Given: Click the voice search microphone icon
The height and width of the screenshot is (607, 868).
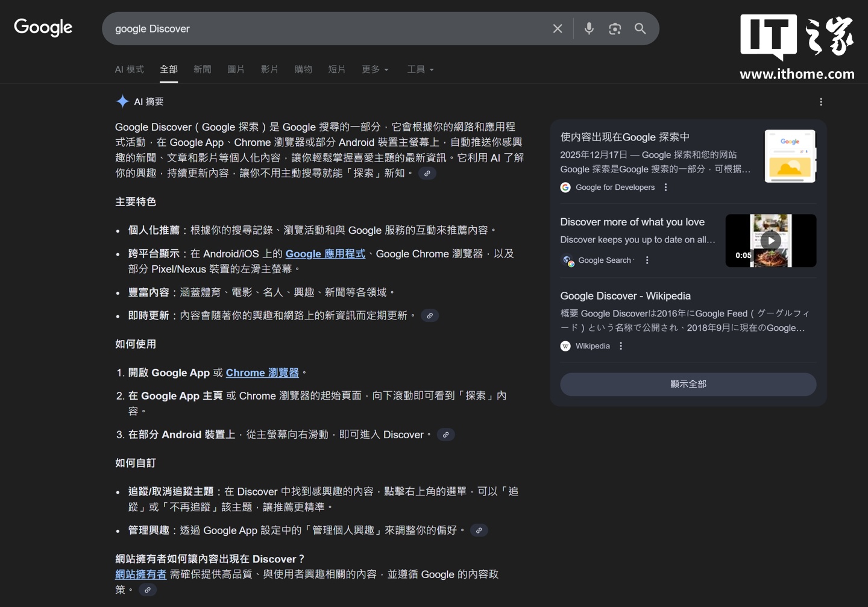Looking at the screenshot, I should coord(588,28).
